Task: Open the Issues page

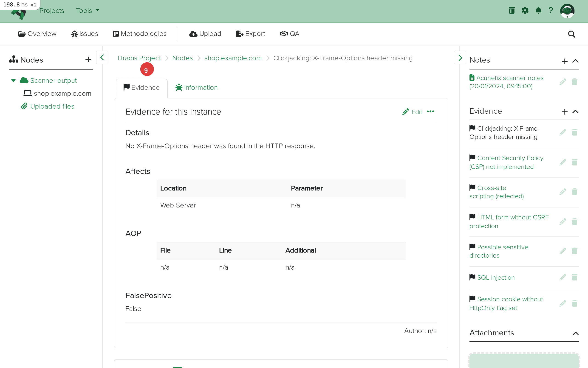Action: [x=85, y=34]
